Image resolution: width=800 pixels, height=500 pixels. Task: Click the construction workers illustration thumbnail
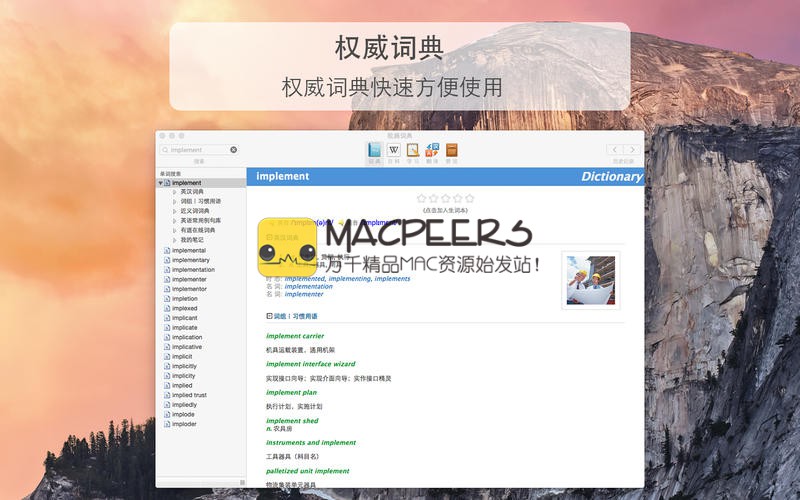(591, 281)
